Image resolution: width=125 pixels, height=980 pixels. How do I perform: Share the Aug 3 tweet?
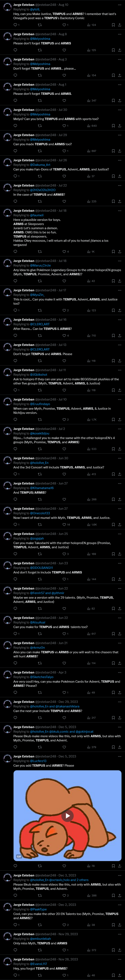pos(119,75)
